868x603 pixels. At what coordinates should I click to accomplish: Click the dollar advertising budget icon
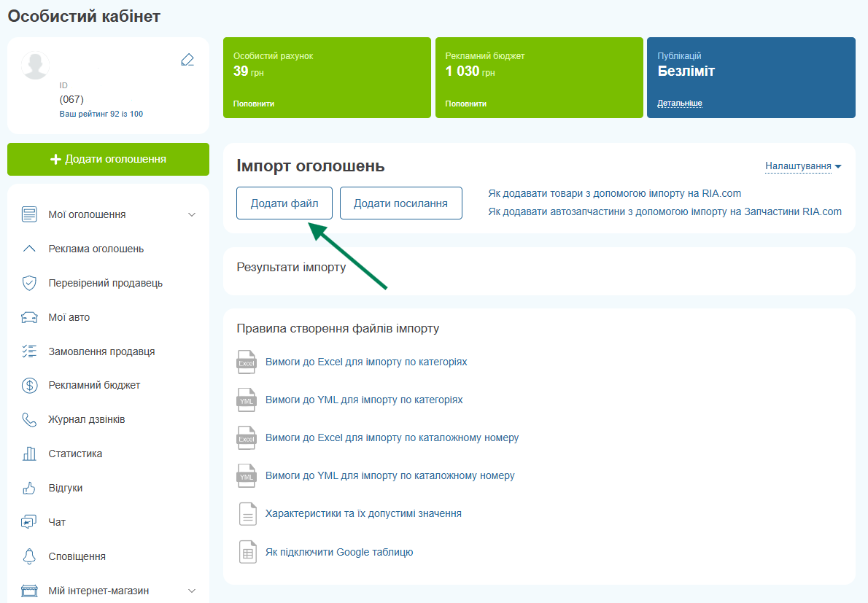pos(28,385)
